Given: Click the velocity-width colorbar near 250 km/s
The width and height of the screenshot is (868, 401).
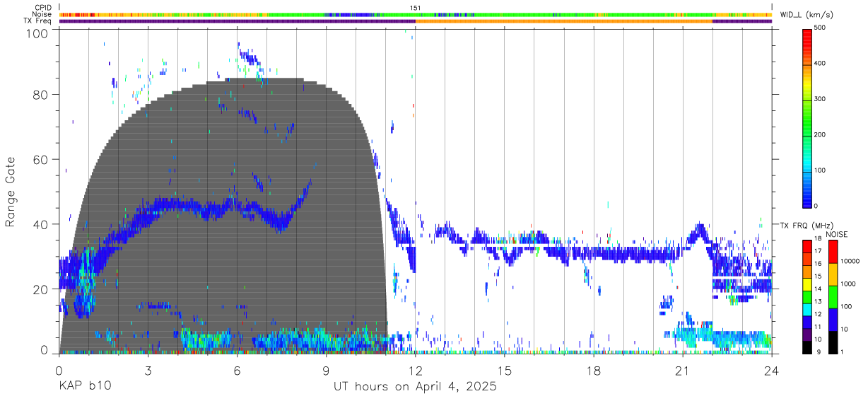Looking at the screenshot, I should pyautogui.click(x=808, y=117).
